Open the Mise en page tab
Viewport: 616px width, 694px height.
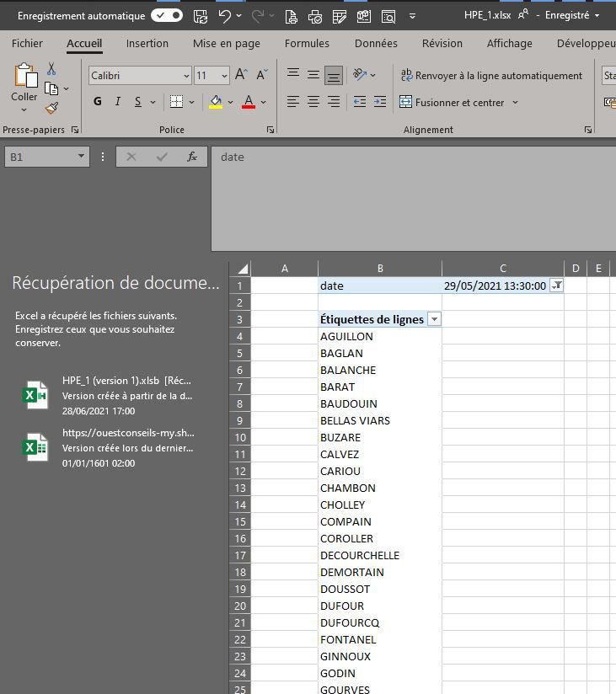pos(227,44)
